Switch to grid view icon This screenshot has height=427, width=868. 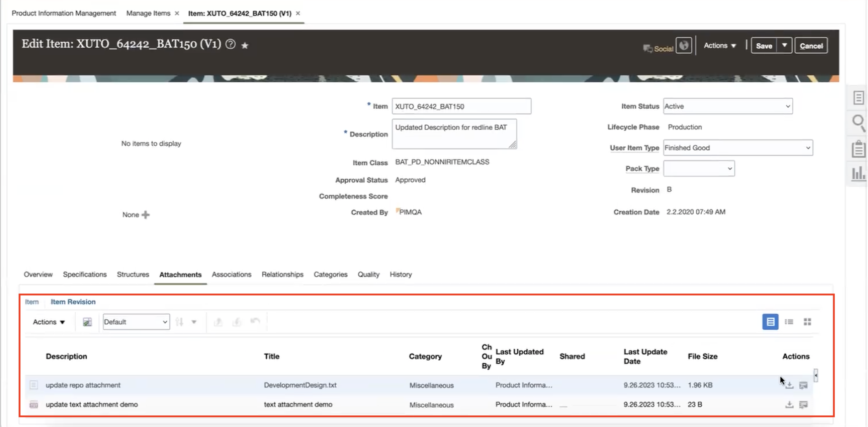(807, 322)
